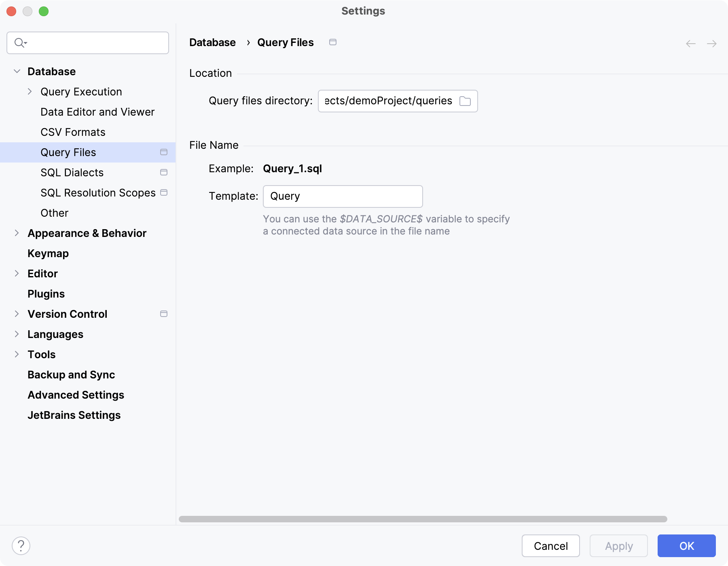Screen dimensions: 728x566
Task: Focus the Template text field
Action: pos(343,196)
